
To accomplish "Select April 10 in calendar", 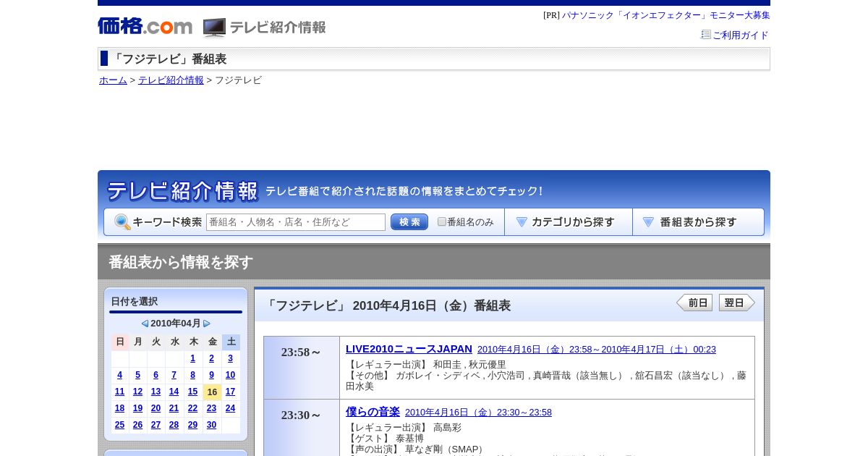I will pyautogui.click(x=231, y=375).
